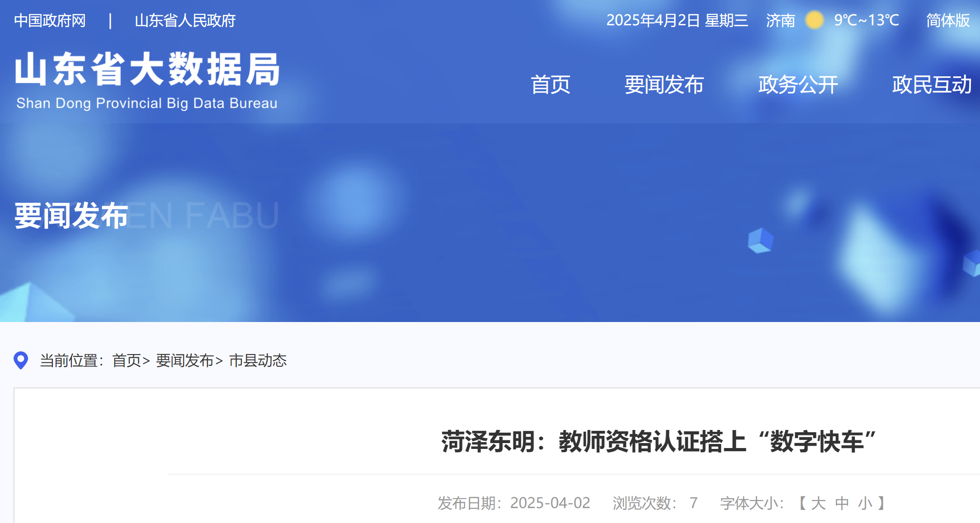Toggle to the 首页 navigation tab
This screenshot has height=523, width=980.
[551, 85]
